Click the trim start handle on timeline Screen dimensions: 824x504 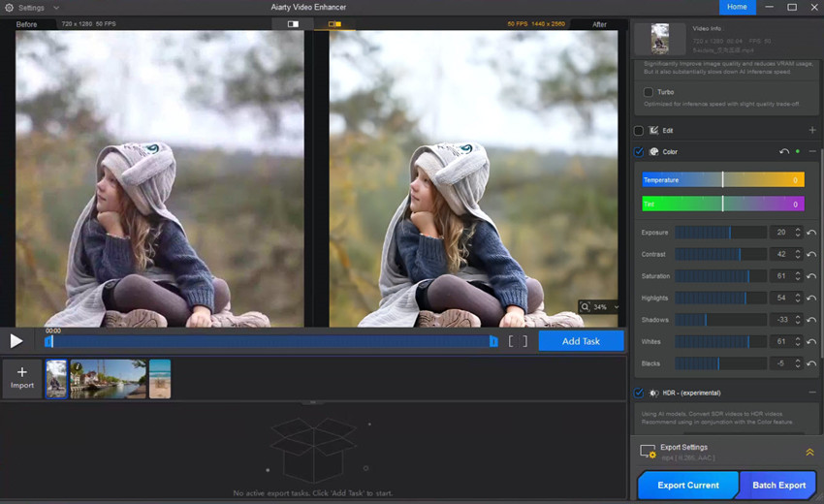click(x=48, y=341)
